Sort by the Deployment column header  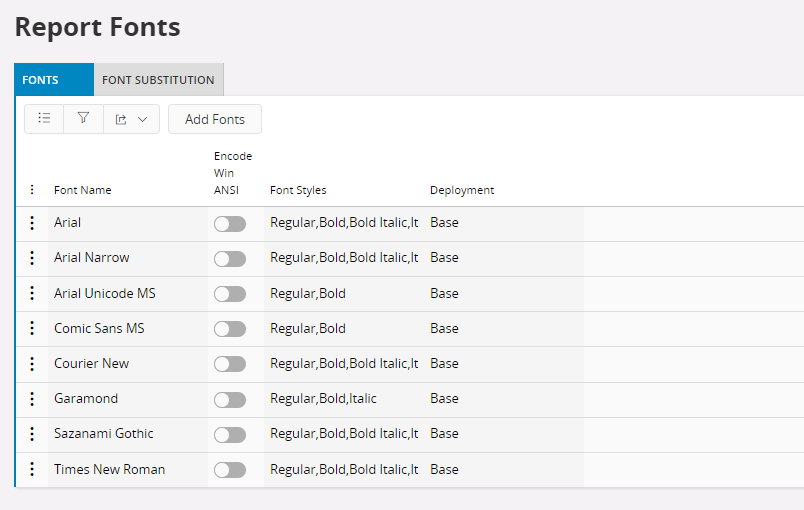(462, 190)
